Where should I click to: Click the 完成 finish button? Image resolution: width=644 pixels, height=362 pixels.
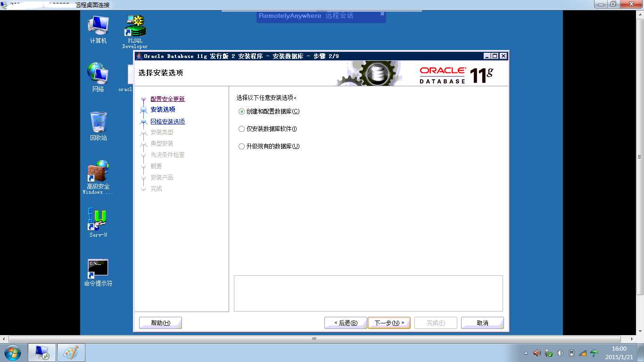click(436, 323)
